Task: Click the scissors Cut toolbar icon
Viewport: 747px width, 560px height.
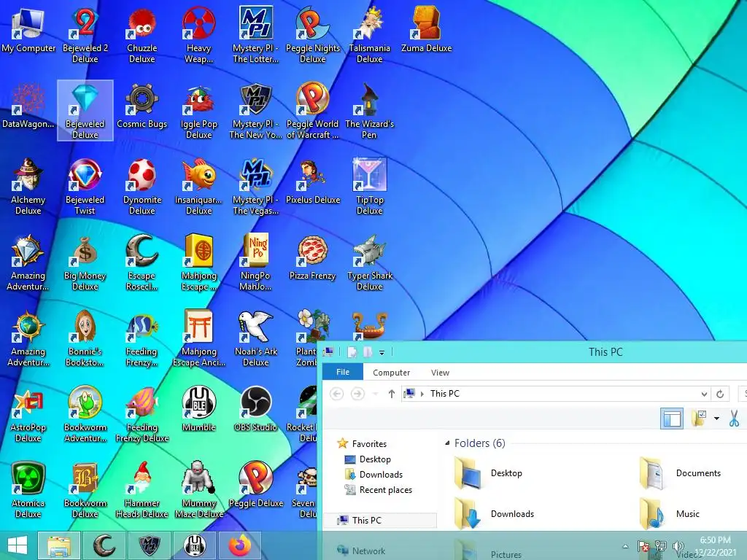Action: click(734, 419)
